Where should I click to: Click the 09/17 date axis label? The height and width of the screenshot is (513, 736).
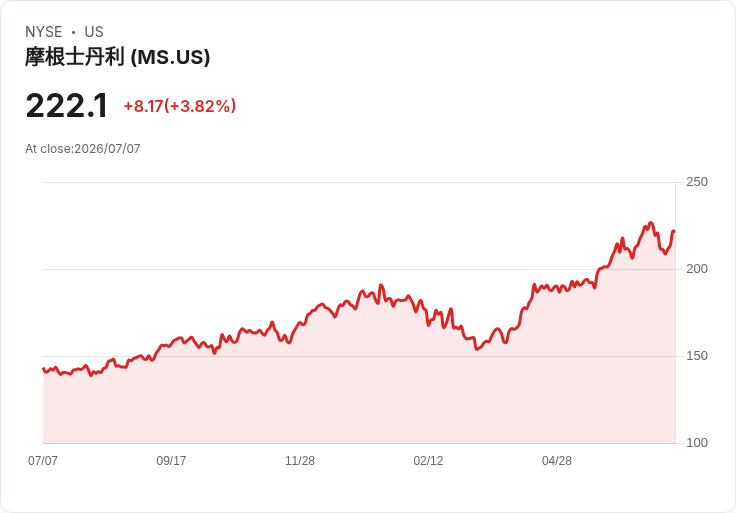click(x=171, y=460)
